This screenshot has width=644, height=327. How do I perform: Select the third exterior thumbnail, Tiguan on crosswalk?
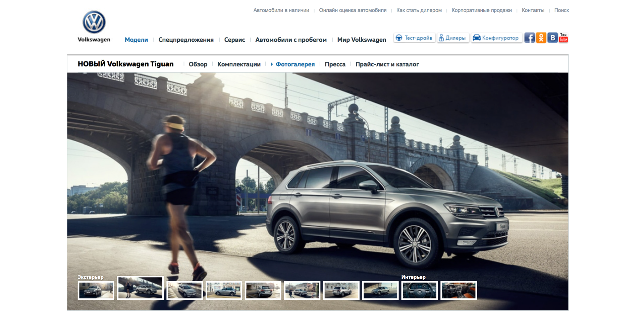(184, 290)
